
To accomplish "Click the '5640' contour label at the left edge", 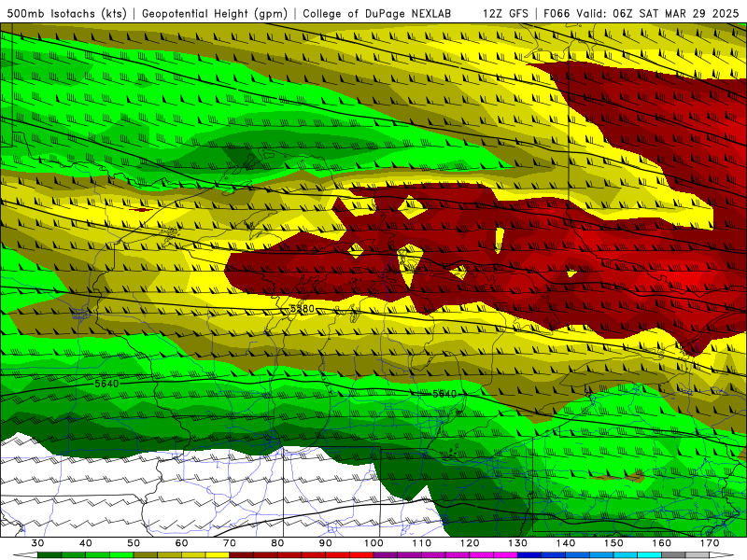I will [106, 384].
